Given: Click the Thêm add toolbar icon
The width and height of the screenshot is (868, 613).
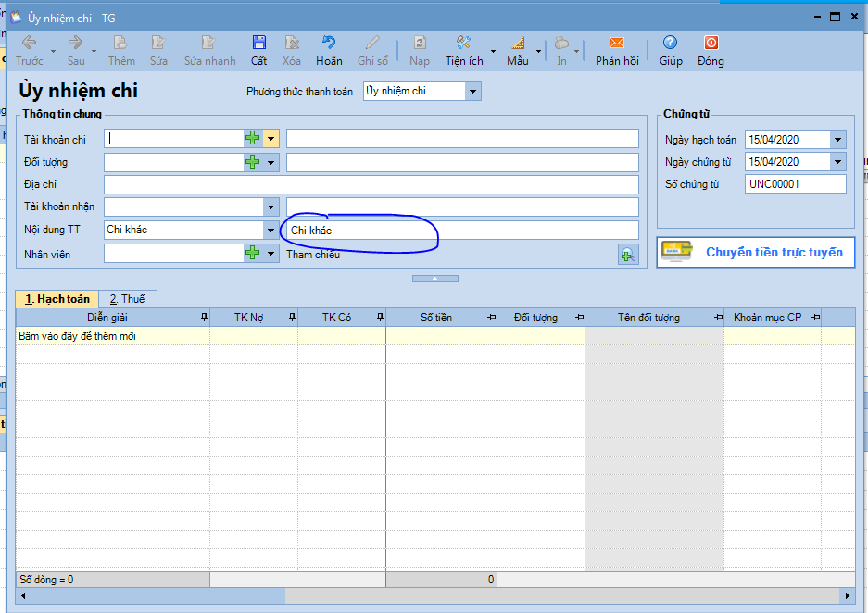Looking at the screenshot, I should [121, 51].
